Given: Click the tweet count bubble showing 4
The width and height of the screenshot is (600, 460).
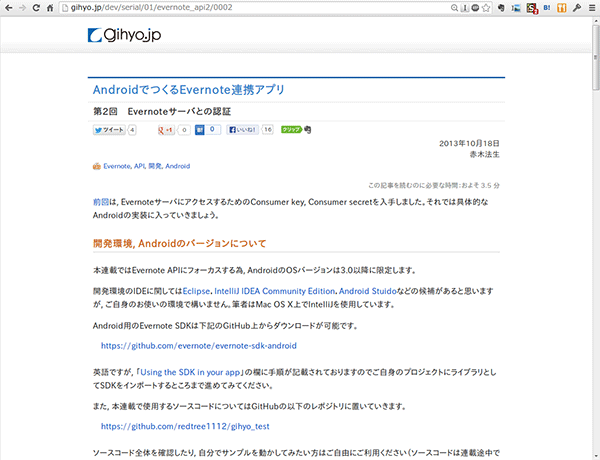Looking at the screenshot, I should tap(132, 130).
